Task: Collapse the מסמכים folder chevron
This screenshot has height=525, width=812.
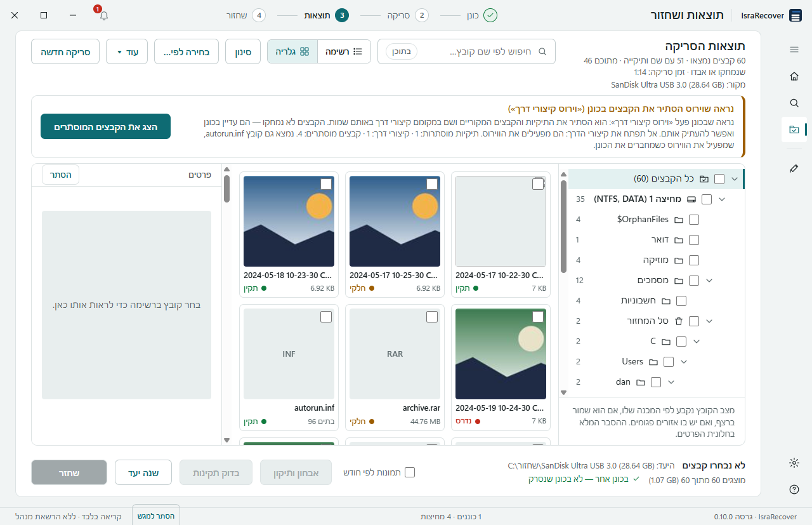Action: click(x=709, y=281)
